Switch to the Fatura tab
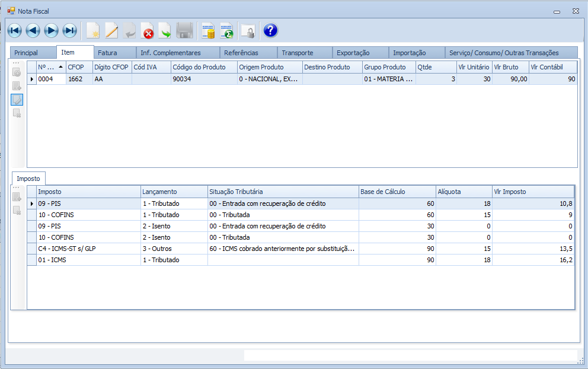This screenshot has width=588, height=369. pyautogui.click(x=107, y=53)
